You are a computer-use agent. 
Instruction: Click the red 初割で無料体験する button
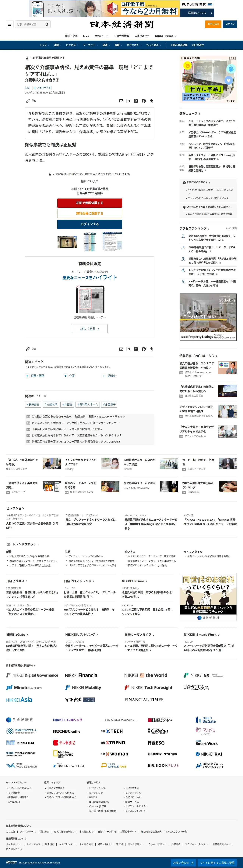[90, 203]
